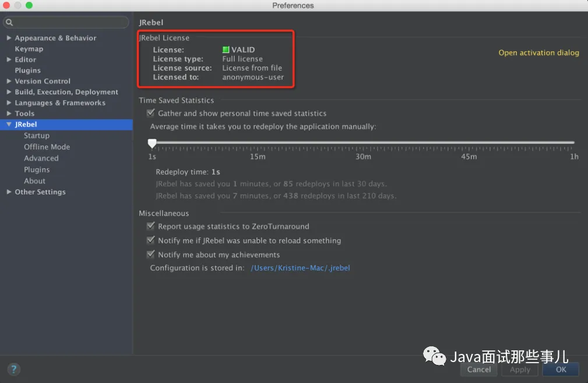Collapse the JRebel tree node

[9, 125]
